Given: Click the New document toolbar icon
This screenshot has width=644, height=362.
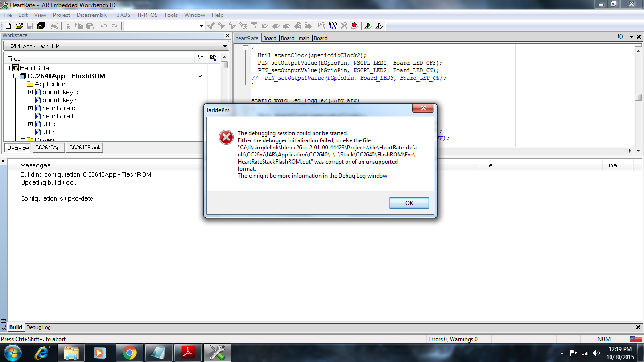Looking at the screenshot, I should (8, 26).
